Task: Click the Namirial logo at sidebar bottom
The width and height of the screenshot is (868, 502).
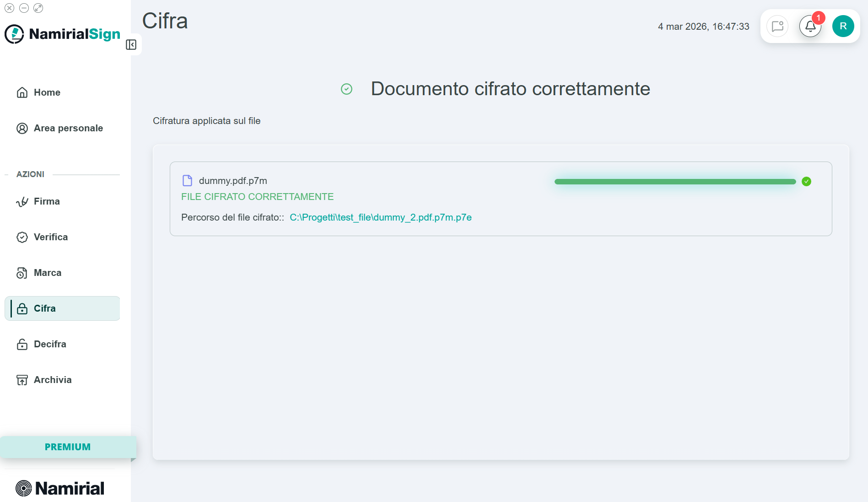Action: coord(60,488)
